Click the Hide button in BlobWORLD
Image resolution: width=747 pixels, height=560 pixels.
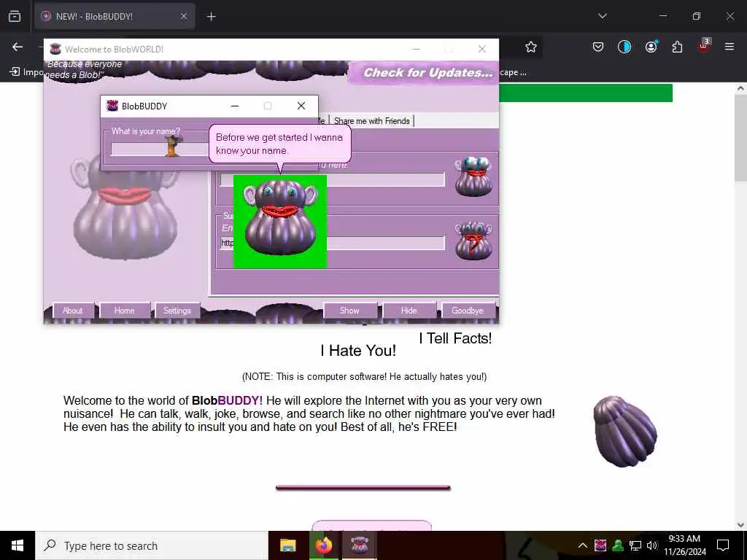(409, 311)
